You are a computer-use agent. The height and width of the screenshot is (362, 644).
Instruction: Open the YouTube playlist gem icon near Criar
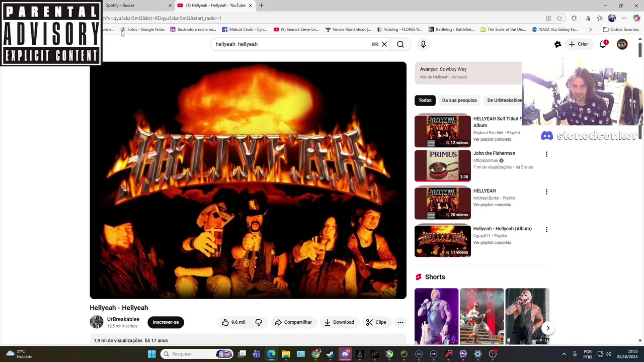(x=557, y=44)
